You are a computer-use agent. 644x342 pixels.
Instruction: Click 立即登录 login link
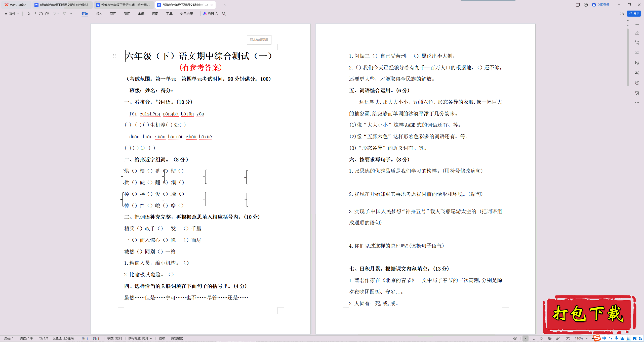coord(601,5)
